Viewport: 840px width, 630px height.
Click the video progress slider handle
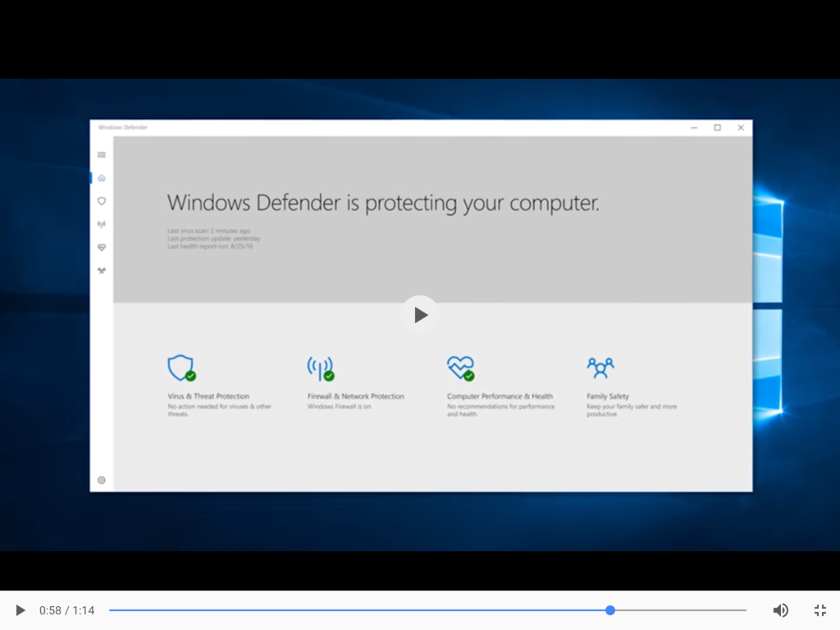[610, 610]
